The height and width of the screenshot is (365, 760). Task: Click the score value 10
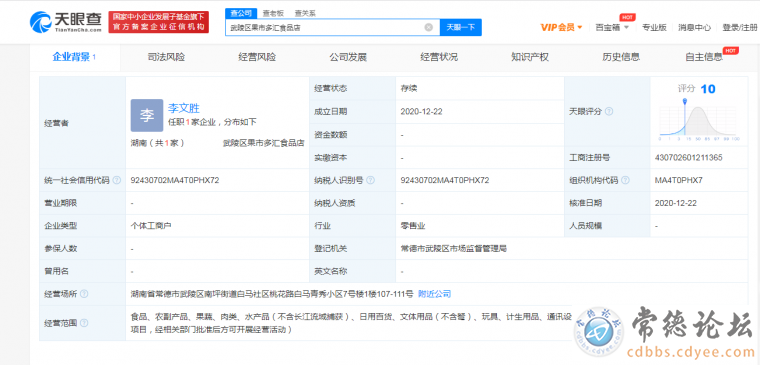tap(708, 89)
